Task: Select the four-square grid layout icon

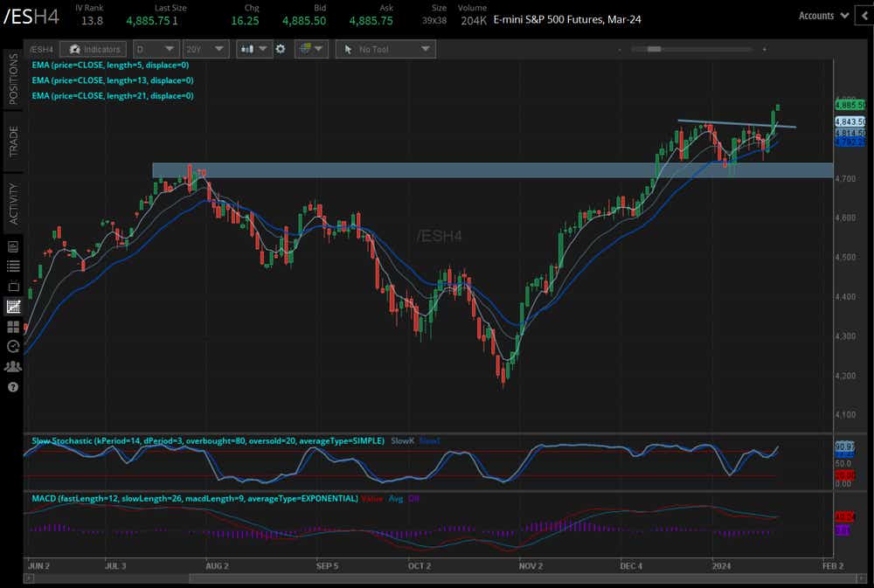Action: [13, 327]
